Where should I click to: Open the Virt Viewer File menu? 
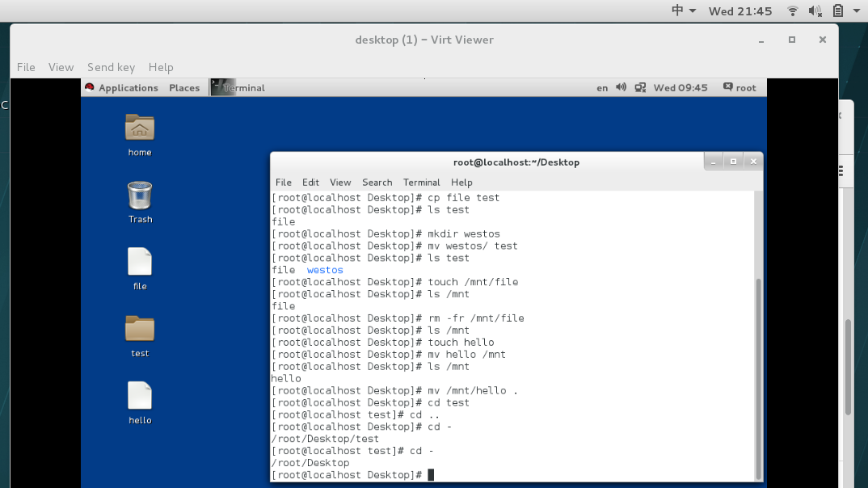(x=26, y=67)
